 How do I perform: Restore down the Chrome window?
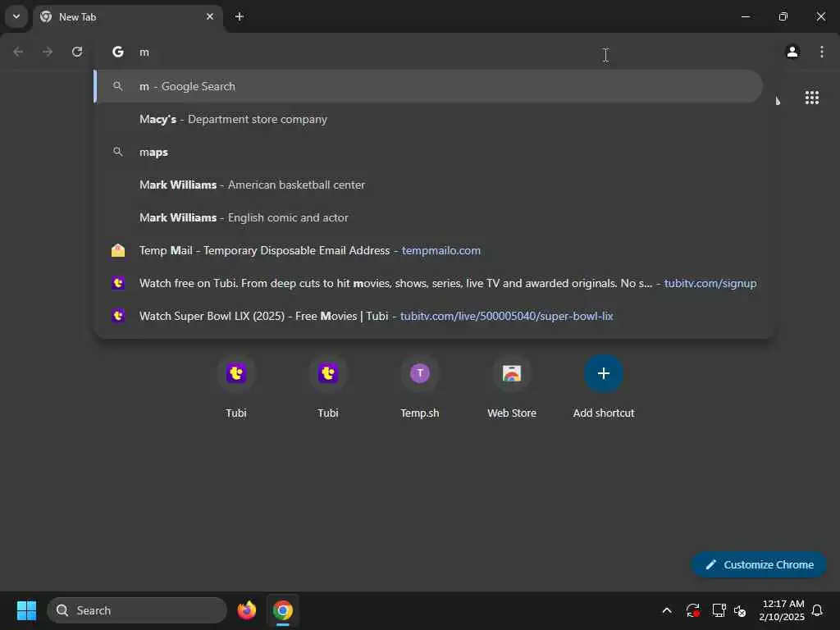click(x=783, y=16)
